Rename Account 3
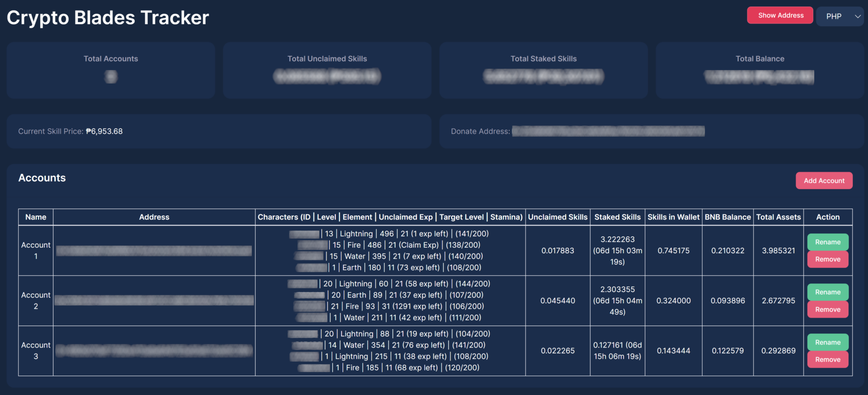This screenshot has width=868, height=395. point(827,343)
